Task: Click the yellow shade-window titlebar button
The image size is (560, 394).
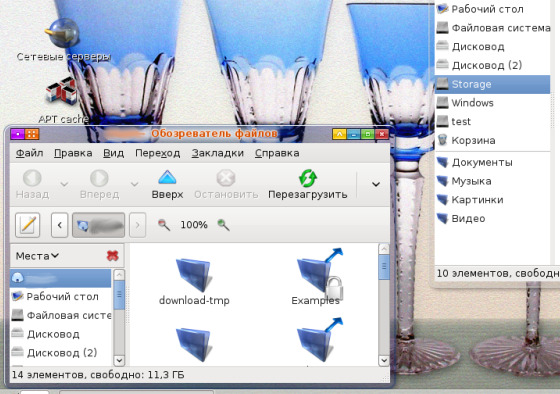Action: click(x=339, y=134)
